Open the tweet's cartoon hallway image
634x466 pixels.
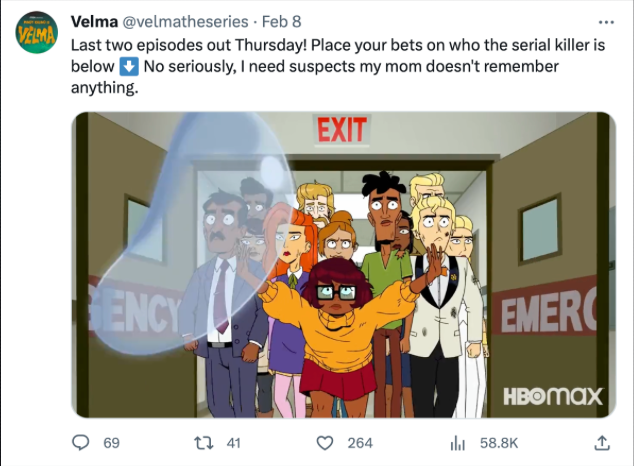[x=344, y=265]
